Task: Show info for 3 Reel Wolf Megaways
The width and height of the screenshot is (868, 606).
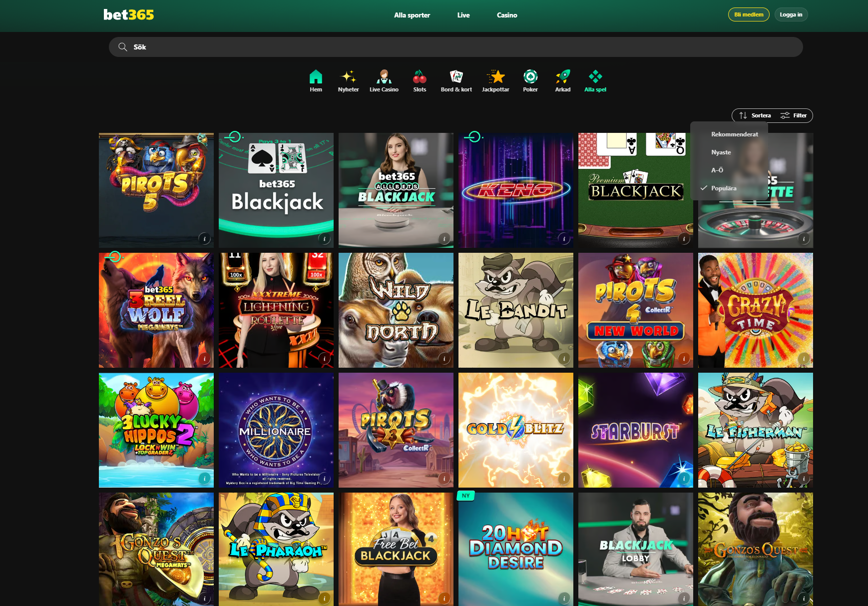Action: pos(204,359)
